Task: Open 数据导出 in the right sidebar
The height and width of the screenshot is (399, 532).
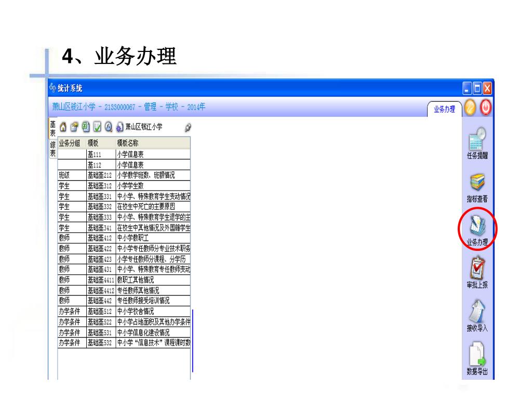Action: point(477,359)
